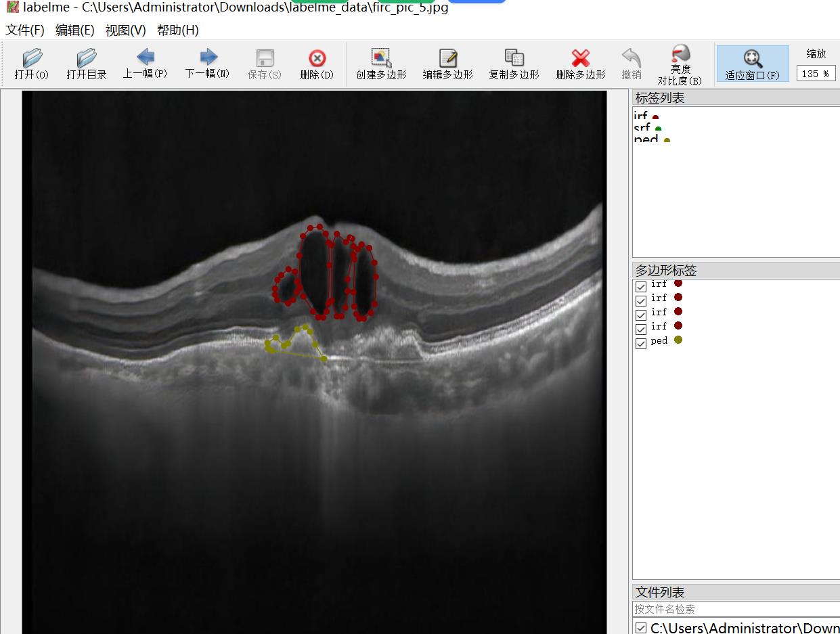The height and width of the screenshot is (634, 840).
Task: Click the zoom percentage field
Action: (816, 74)
